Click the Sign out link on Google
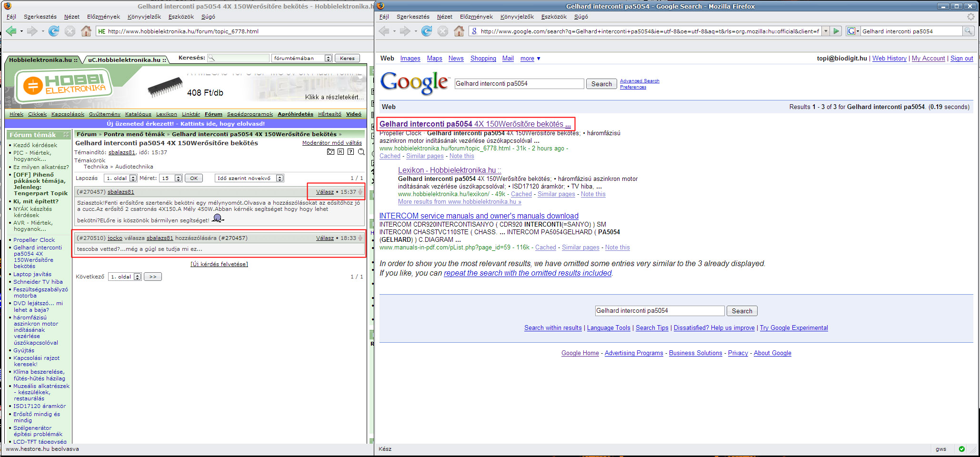The image size is (980, 457). pyautogui.click(x=962, y=59)
